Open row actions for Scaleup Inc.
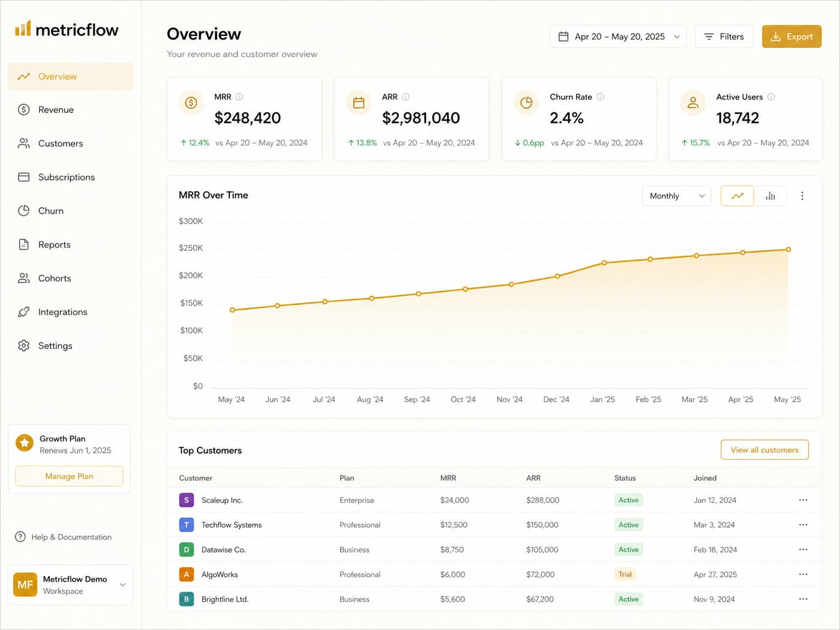The width and height of the screenshot is (840, 630). [803, 500]
